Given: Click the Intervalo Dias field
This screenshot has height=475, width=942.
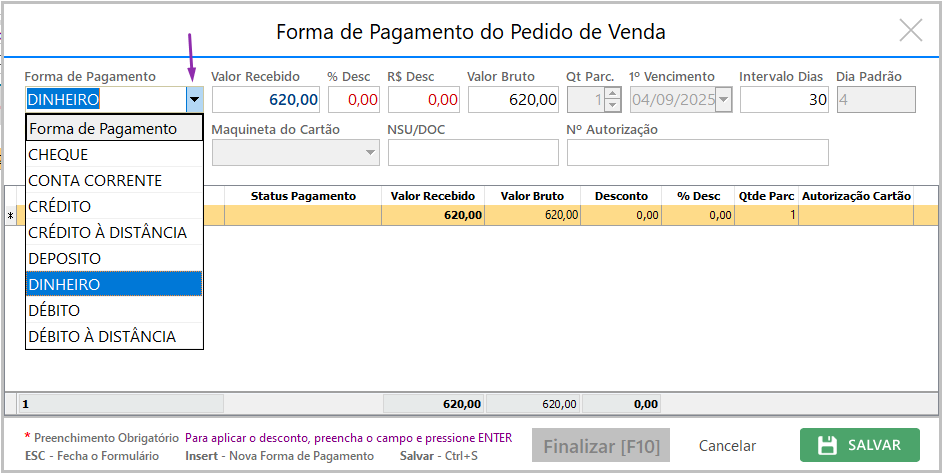Looking at the screenshot, I should pos(784,100).
